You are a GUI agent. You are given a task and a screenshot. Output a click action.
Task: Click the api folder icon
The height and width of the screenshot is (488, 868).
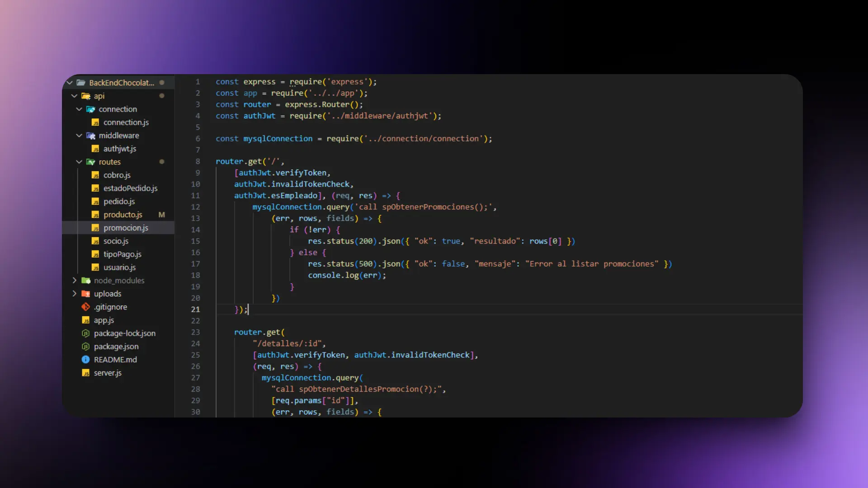click(86, 96)
